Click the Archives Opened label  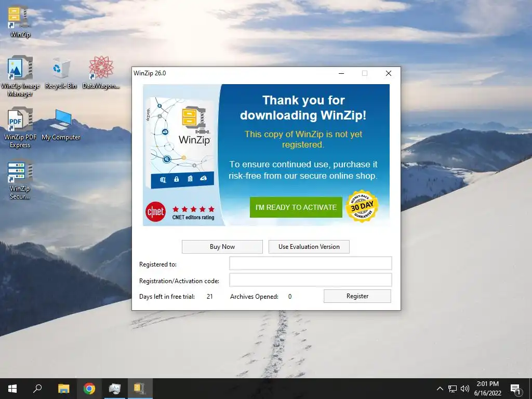coord(254,297)
